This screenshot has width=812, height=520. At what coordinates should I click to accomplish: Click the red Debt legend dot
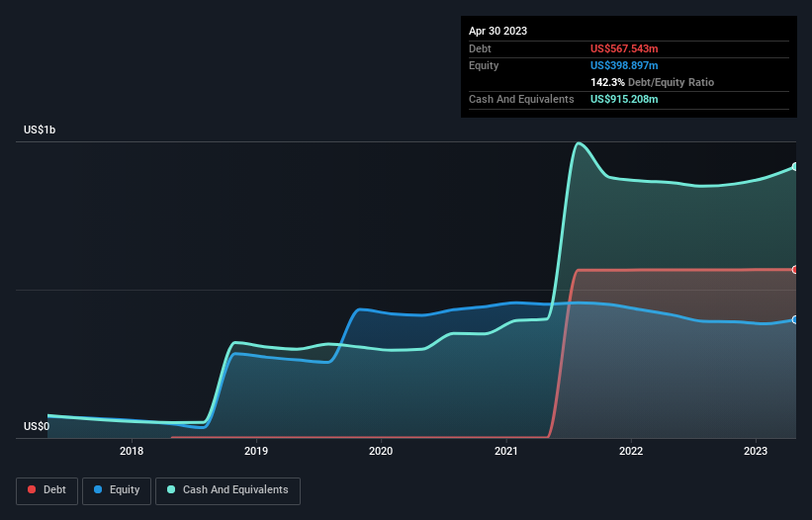(x=32, y=489)
